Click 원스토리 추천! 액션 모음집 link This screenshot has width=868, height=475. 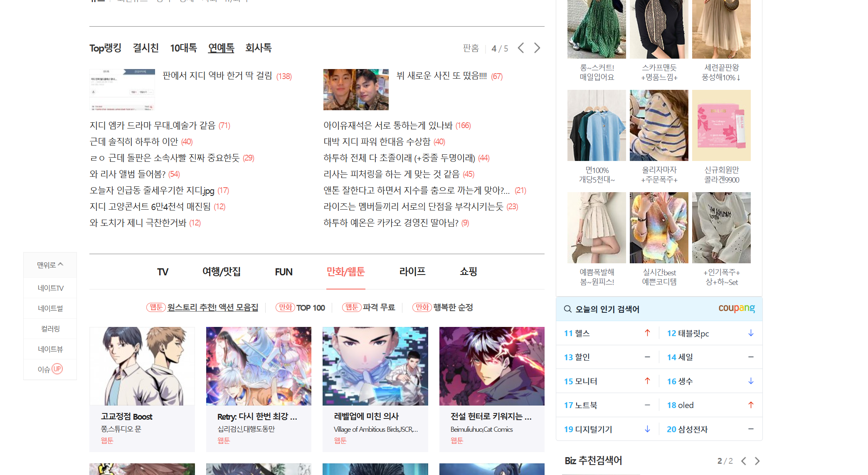click(x=212, y=307)
